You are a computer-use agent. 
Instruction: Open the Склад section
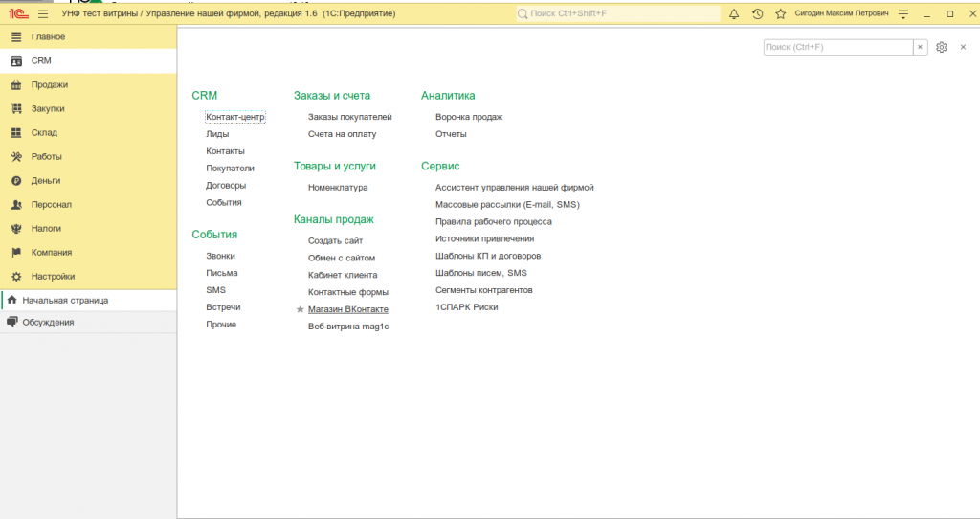coord(88,132)
